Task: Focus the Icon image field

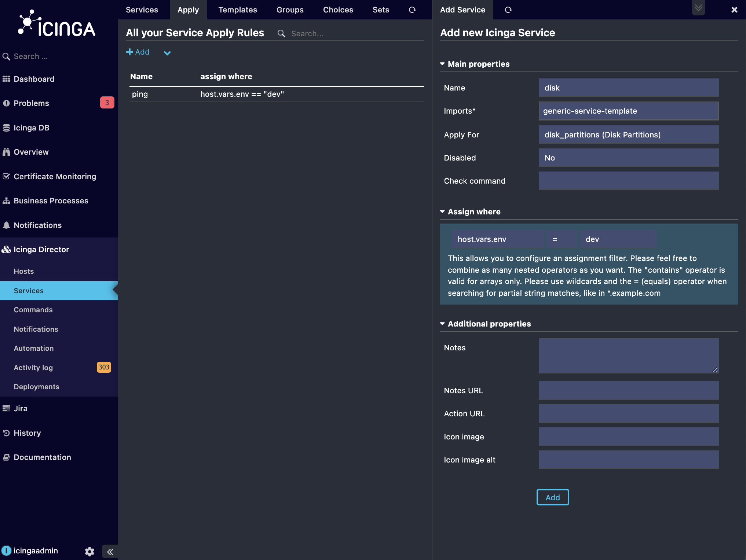Action: [x=629, y=436]
